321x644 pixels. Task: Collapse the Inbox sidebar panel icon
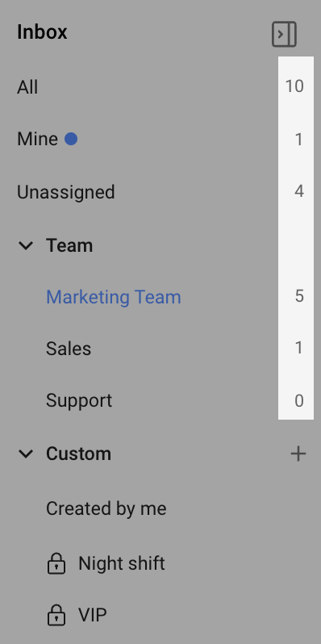[x=284, y=35]
